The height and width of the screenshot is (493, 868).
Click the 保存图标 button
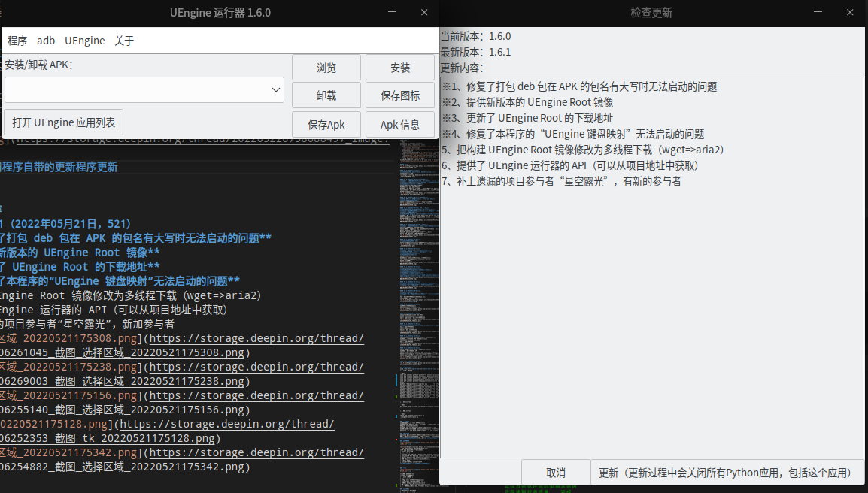point(399,95)
